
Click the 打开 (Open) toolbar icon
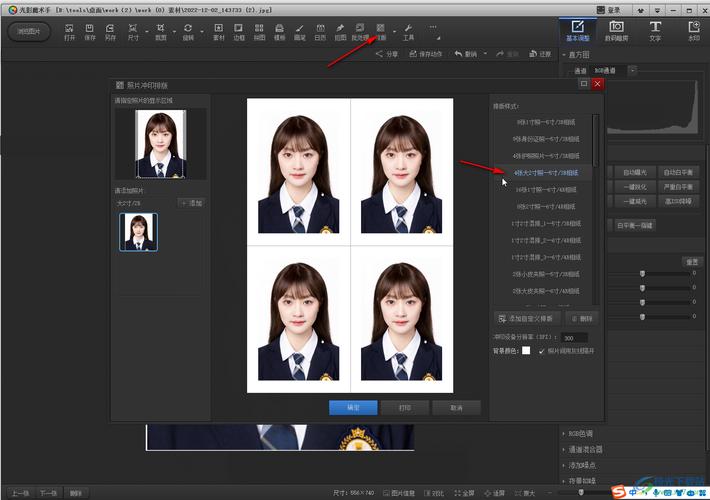70,31
